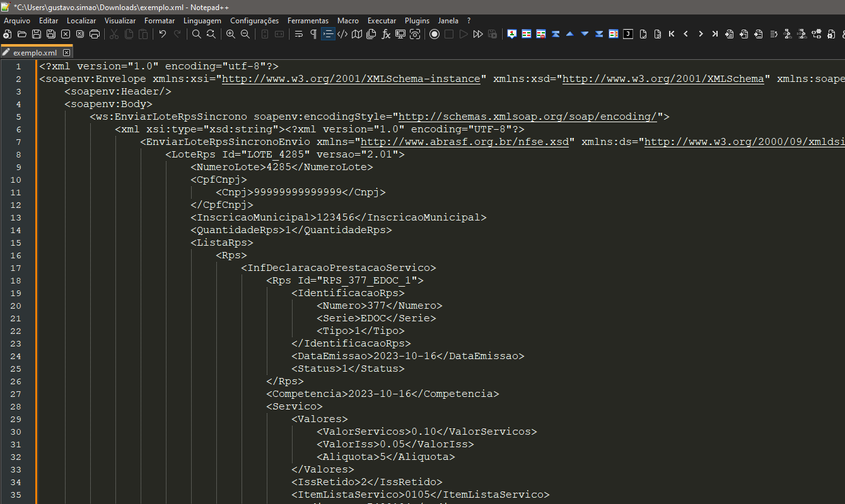
Task: Click the Undo arrow icon
Action: (x=163, y=34)
